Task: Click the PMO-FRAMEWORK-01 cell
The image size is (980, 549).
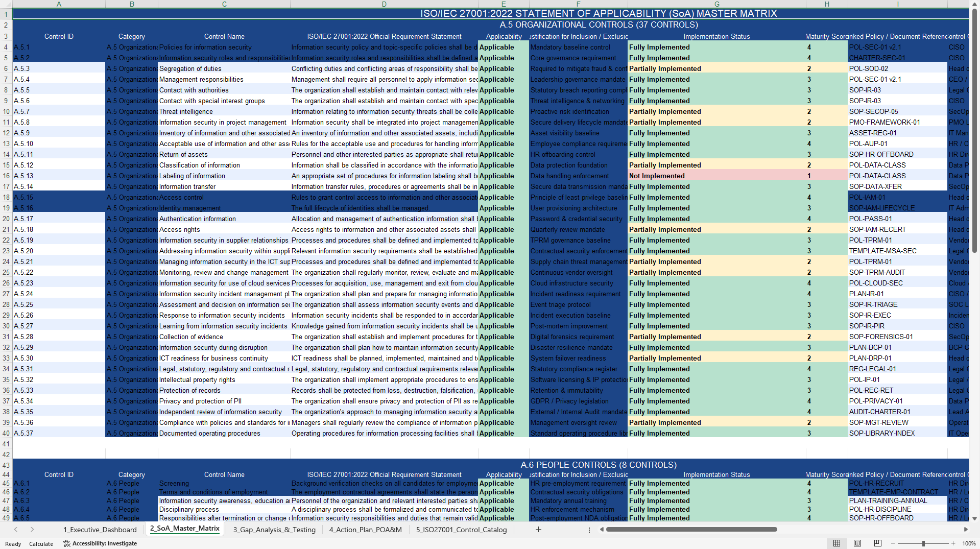Action: tap(897, 122)
